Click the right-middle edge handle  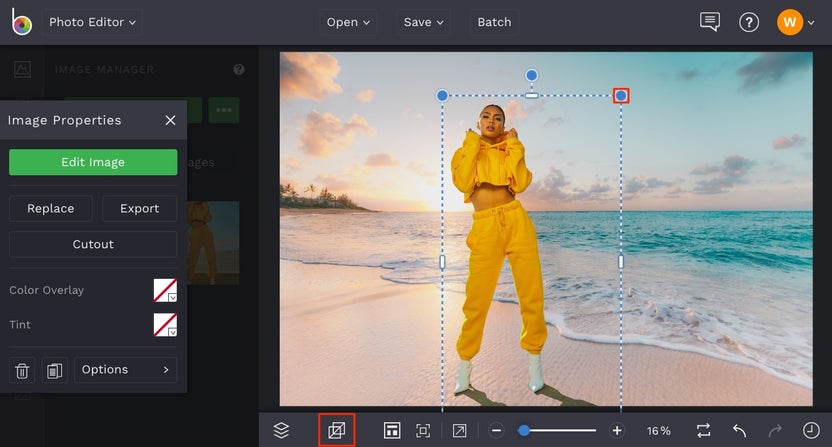621,262
